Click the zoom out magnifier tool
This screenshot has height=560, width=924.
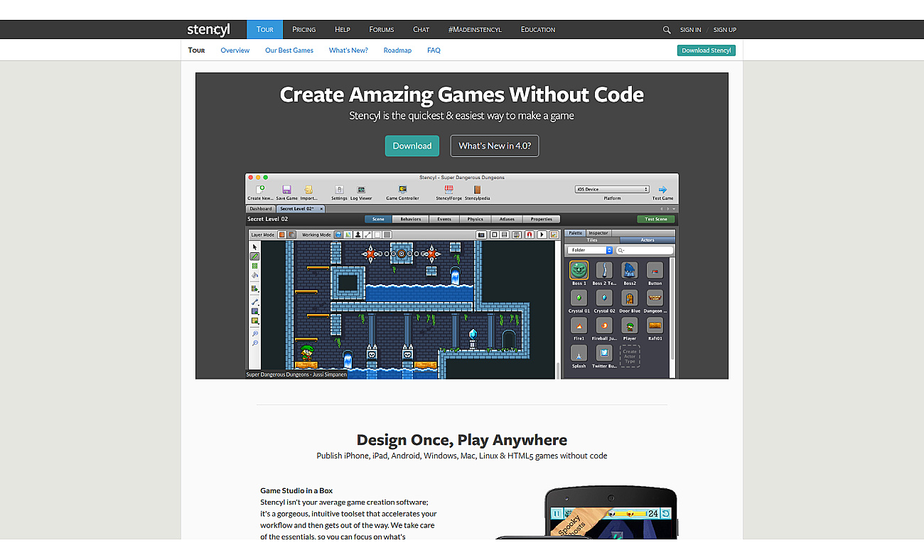[x=255, y=343]
